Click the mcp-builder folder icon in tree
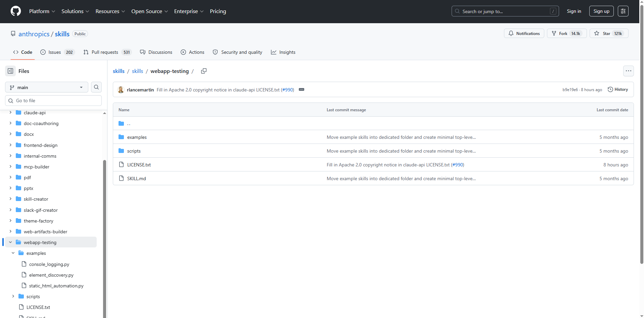This screenshot has width=644, height=318. click(x=18, y=166)
